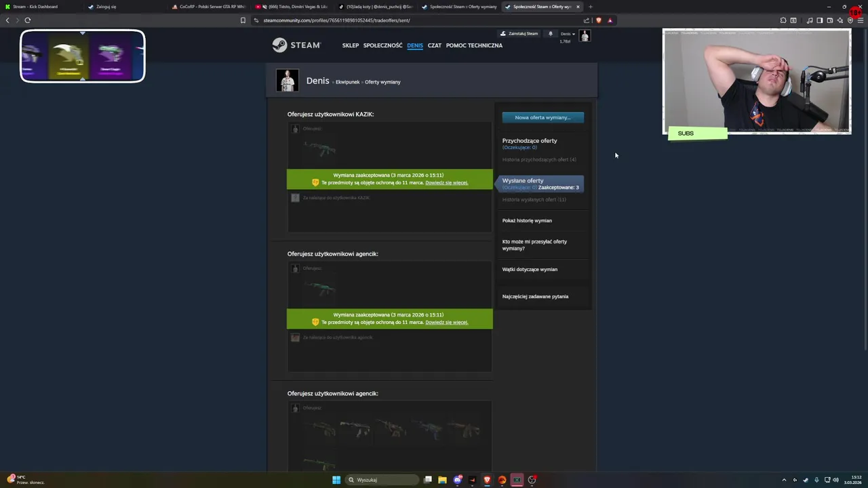Open the Brave hamburger main menu
Image resolution: width=868 pixels, height=488 pixels.
point(861,20)
